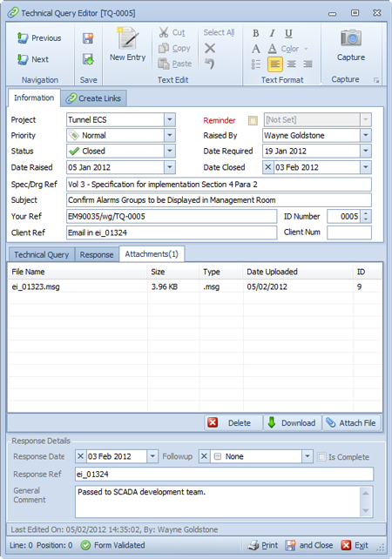Select center text alignment

click(292, 64)
